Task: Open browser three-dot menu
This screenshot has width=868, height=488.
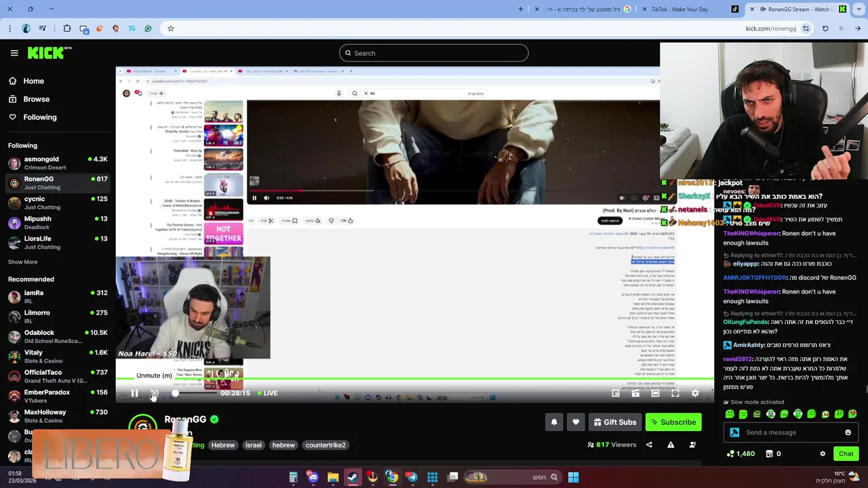Action: click(9, 28)
